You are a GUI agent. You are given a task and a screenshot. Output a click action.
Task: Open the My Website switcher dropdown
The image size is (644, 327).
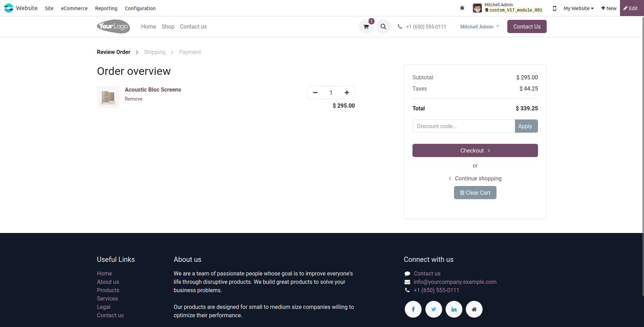click(x=578, y=8)
